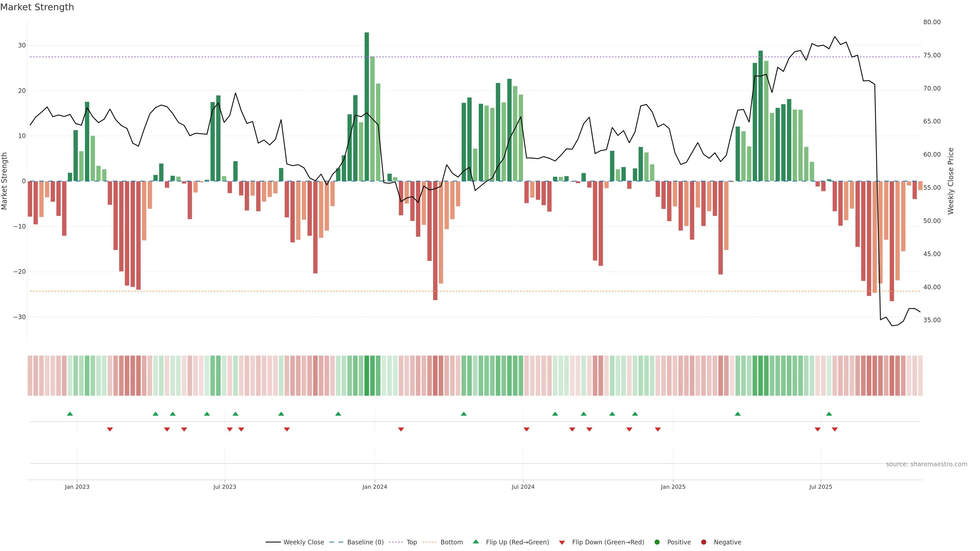Click the dark red Negative legend circle

(x=703, y=542)
